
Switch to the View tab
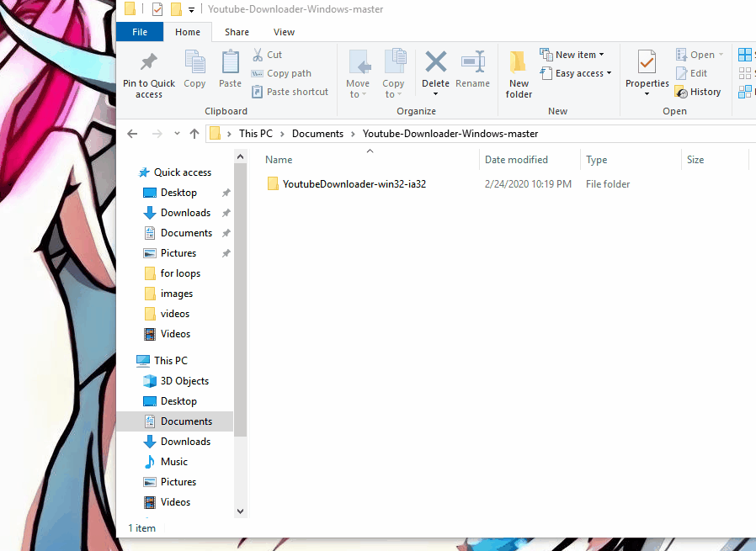click(x=284, y=32)
